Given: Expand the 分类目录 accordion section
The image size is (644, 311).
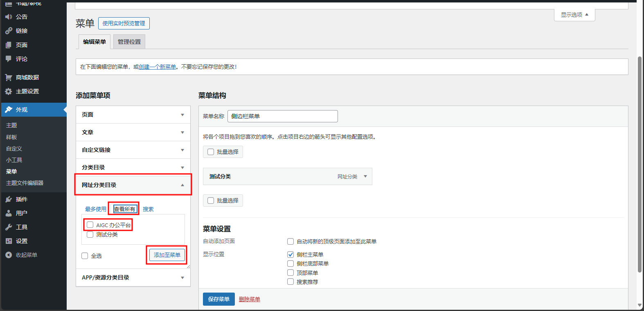Looking at the screenshot, I should [x=133, y=167].
